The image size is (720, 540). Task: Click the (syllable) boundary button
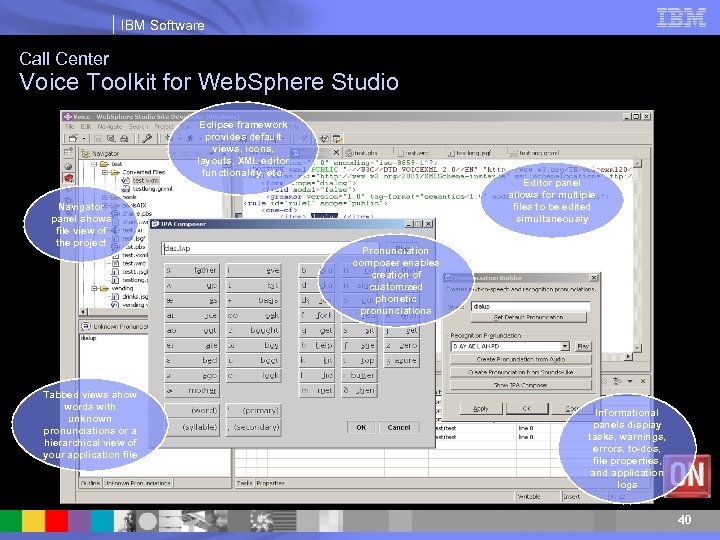tap(192, 428)
